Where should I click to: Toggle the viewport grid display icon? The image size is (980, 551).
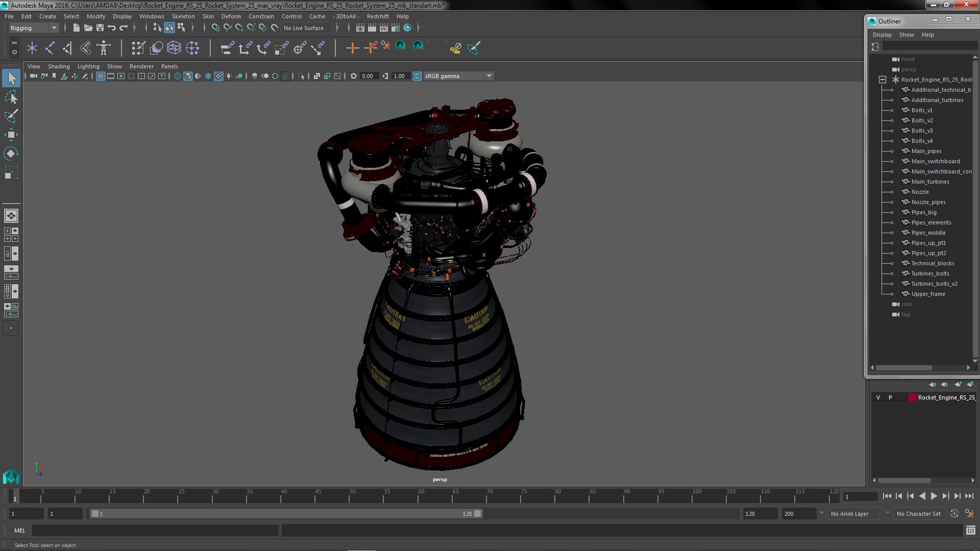pyautogui.click(x=101, y=76)
